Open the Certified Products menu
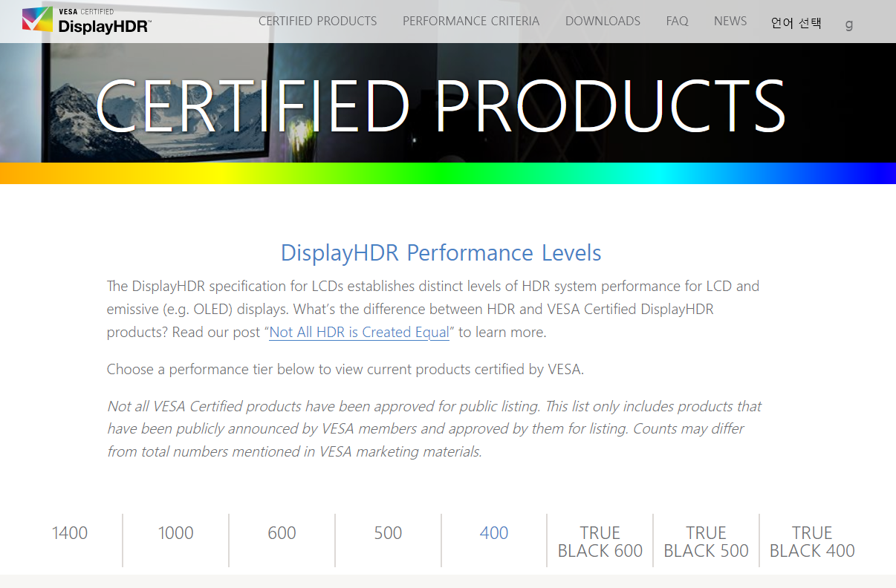The width and height of the screenshot is (896, 588). pos(317,21)
